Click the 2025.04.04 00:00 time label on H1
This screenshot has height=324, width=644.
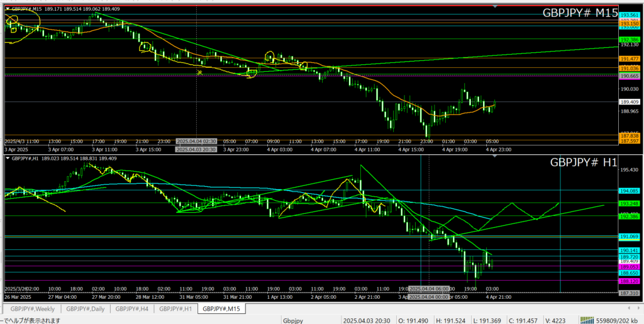pyautogui.click(x=429, y=296)
